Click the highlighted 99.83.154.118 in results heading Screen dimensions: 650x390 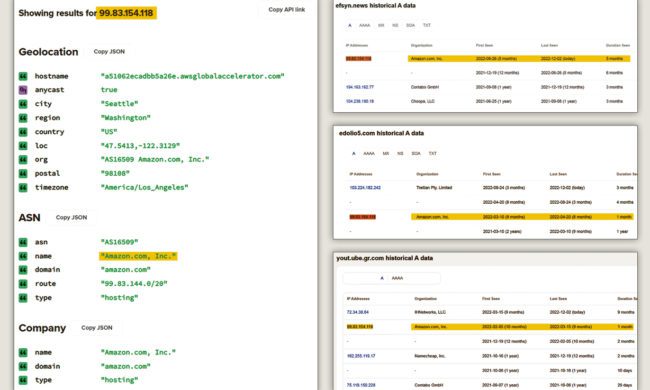[x=126, y=13]
